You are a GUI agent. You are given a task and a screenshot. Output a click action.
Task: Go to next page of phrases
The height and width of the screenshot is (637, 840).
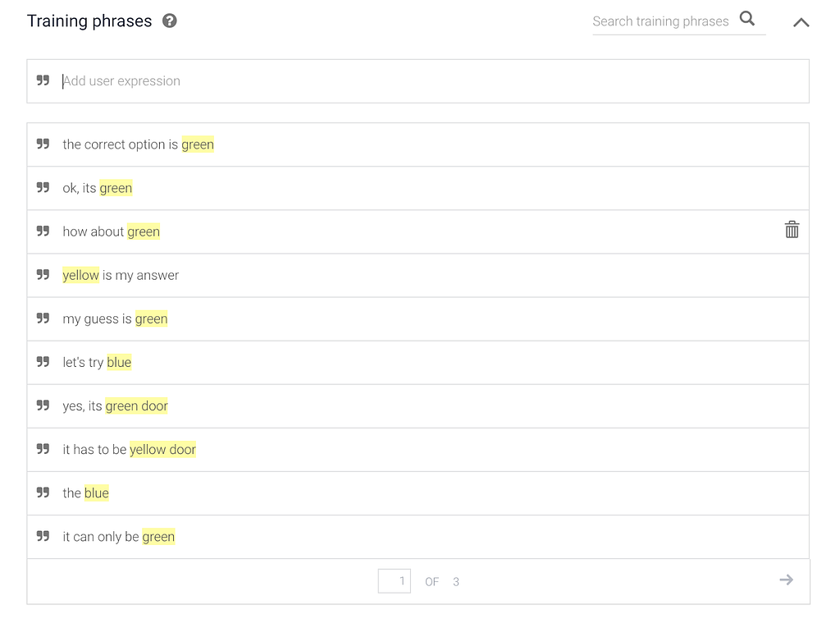(x=786, y=580)
